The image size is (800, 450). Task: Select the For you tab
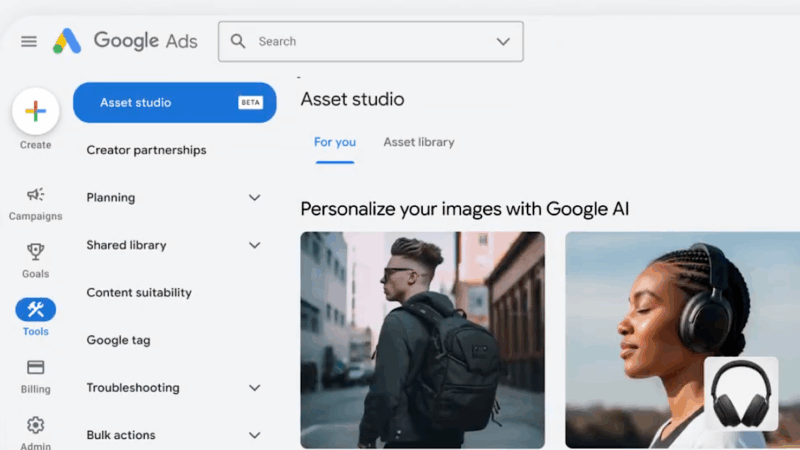[x=334, y=142]
